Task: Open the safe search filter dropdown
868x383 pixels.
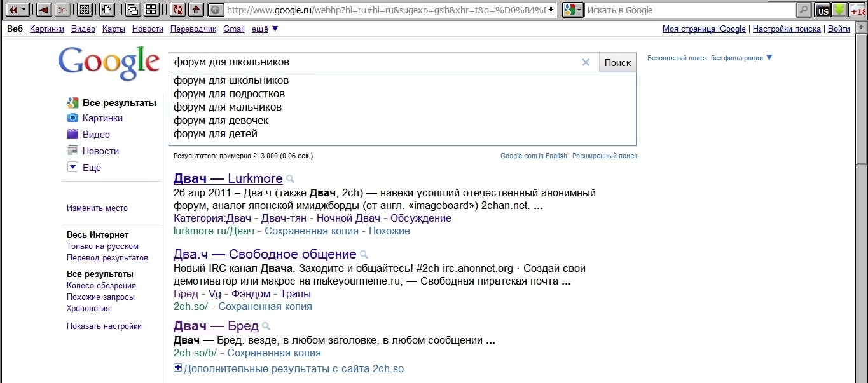Action: pos(710,58)
